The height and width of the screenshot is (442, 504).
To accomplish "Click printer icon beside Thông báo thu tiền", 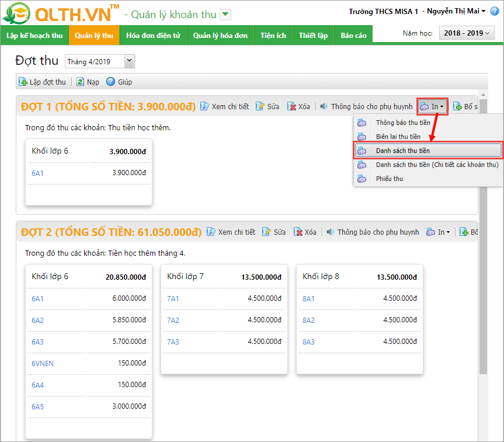I will [362, 123].
